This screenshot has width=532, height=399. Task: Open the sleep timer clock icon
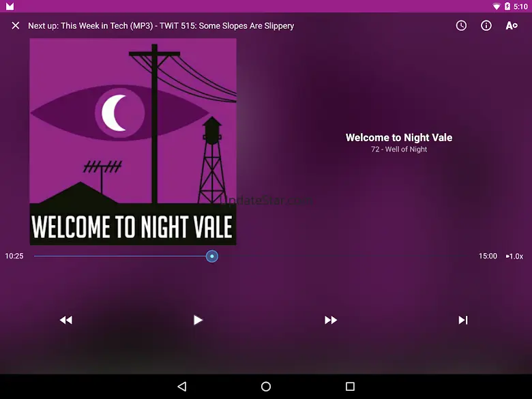[461, 25]
